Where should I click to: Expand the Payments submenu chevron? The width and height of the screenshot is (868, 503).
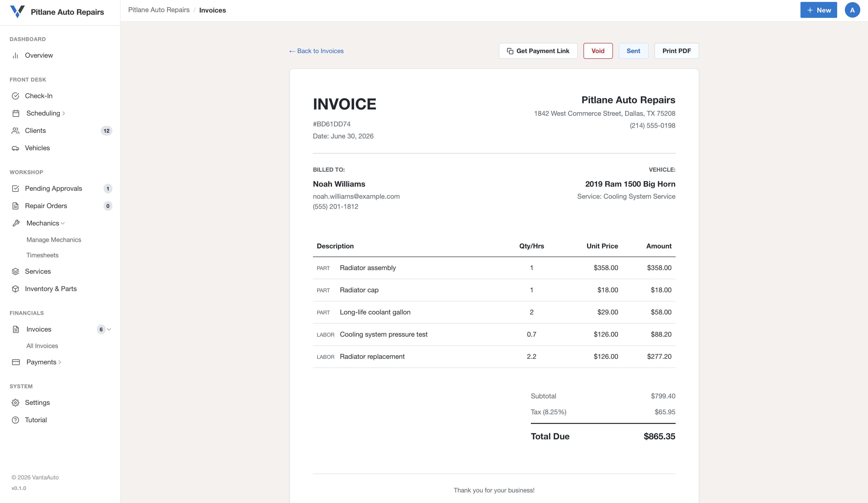60,362
